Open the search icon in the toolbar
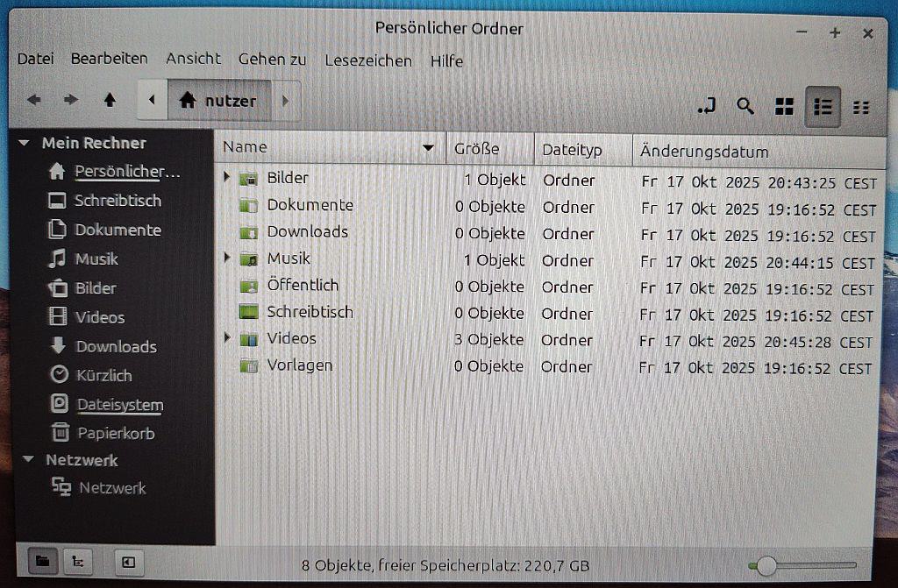 745,106
